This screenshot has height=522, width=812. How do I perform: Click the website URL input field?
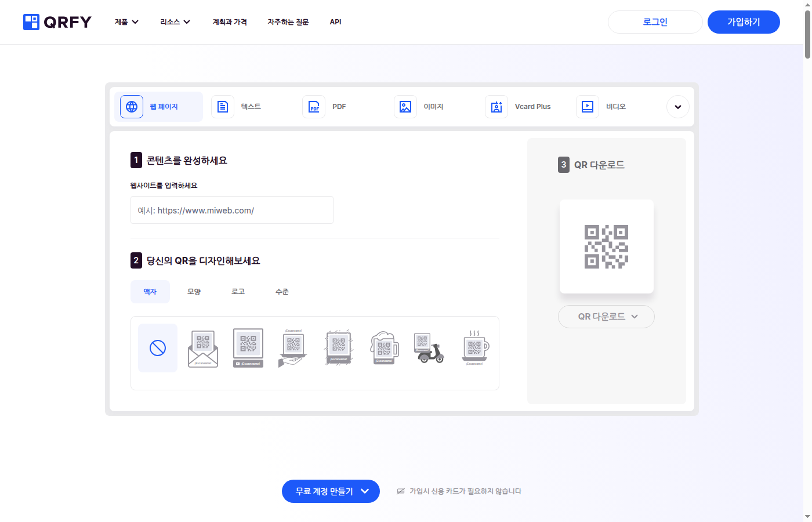pos(231,210)
